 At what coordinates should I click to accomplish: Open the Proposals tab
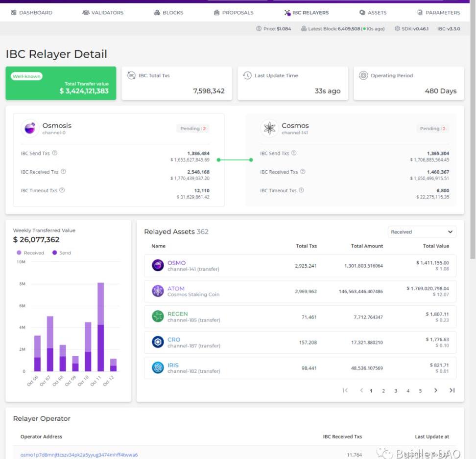coord(234,12)
